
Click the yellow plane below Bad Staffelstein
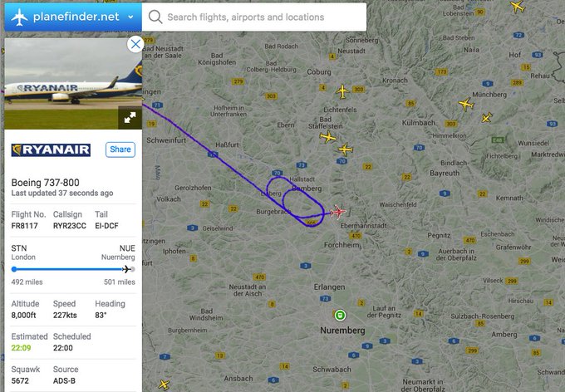coord(327,137)
